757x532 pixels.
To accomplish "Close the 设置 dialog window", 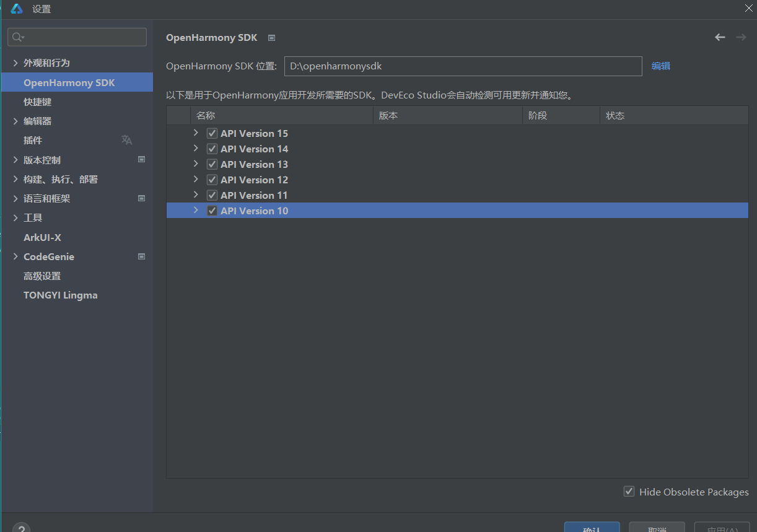I will [x=749, y=8].
